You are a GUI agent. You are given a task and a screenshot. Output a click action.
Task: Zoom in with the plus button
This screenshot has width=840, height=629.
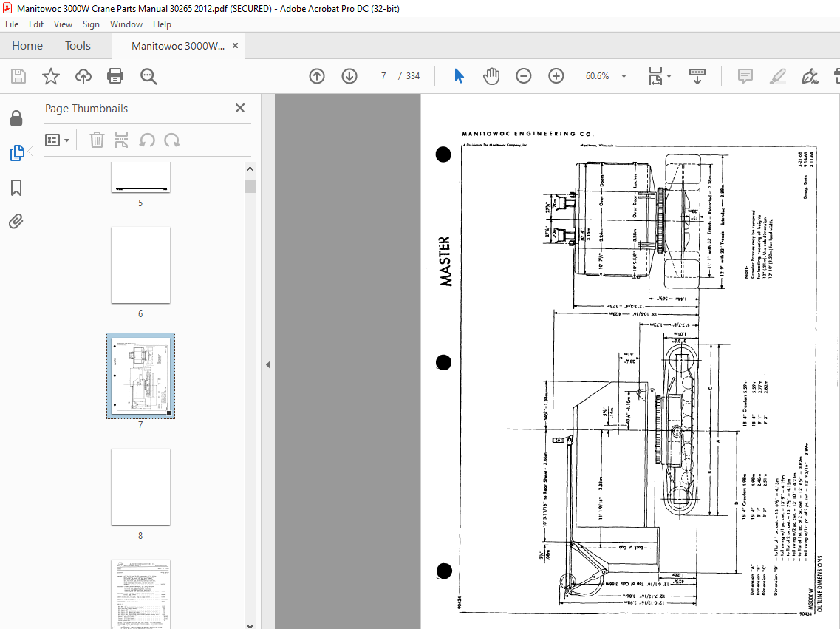point(556,76)
